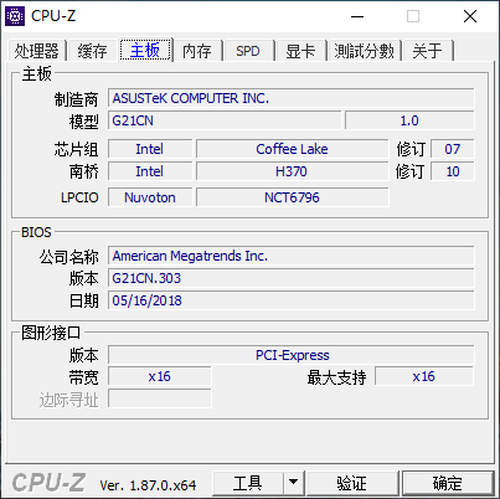Click the G21CN model field
This screenshot has height=499, width=500.
(x=225, y=120)
